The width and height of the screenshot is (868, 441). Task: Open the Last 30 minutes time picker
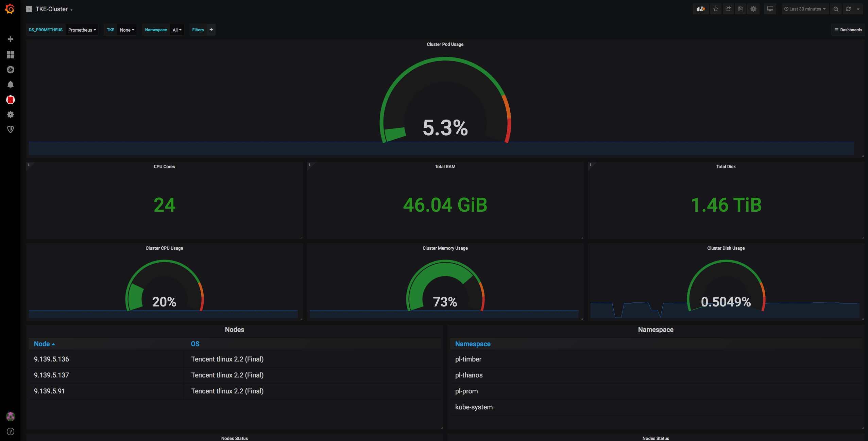click(x=805, y=9)
